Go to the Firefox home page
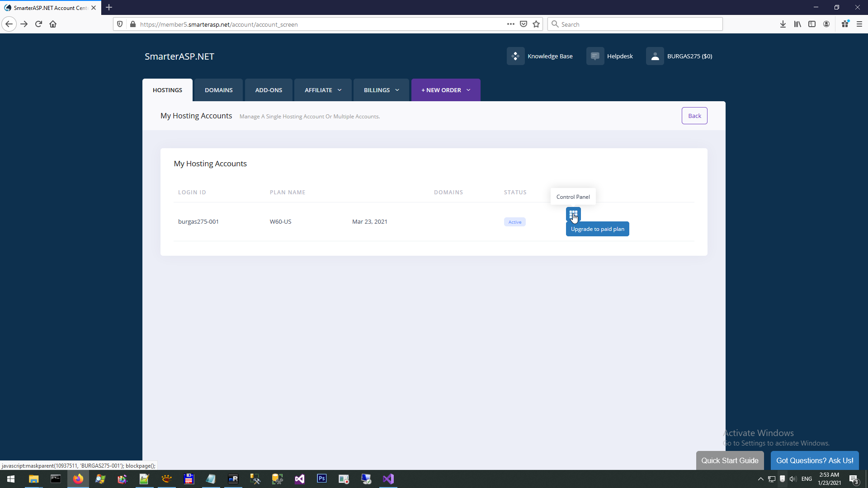Screen dimensions: 868x488 53,24
